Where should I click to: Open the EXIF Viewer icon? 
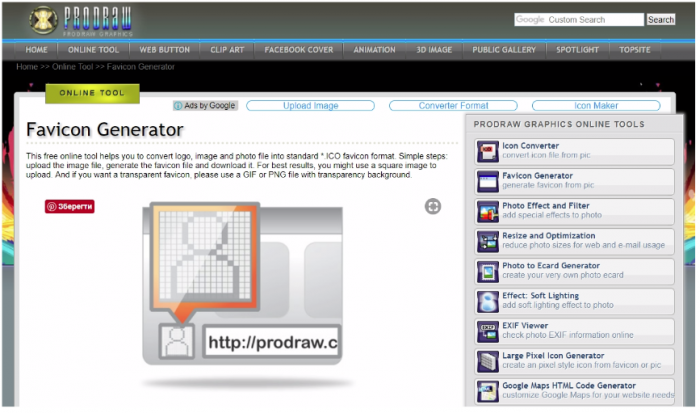coord(487,331)
